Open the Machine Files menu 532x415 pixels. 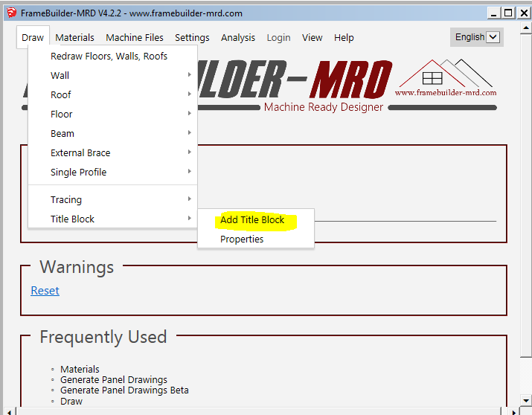[x=135, y=37]
